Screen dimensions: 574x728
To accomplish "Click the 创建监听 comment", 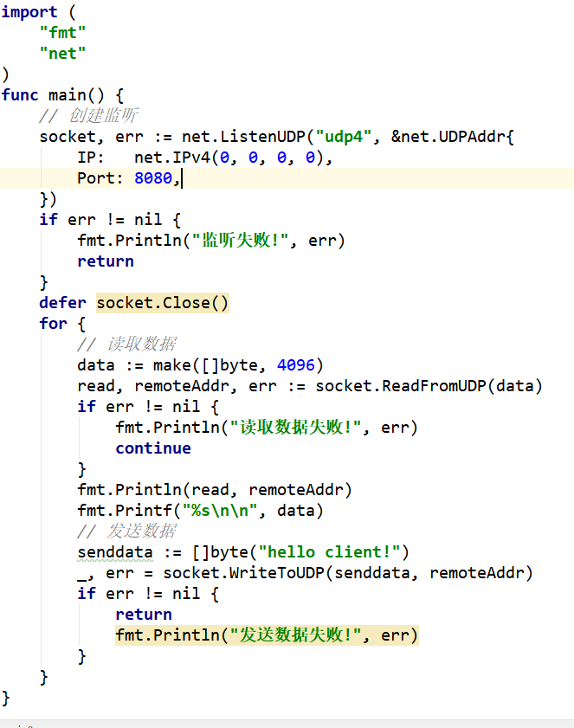I will (88, 116).
